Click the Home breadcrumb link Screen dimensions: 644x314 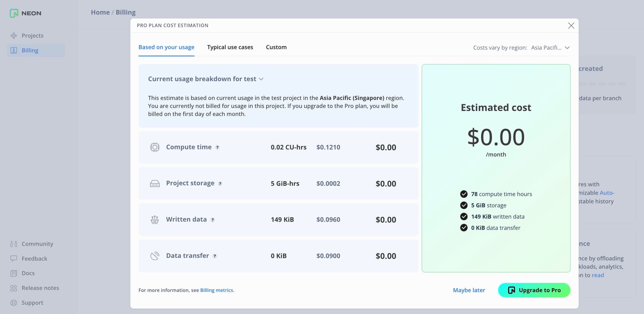[100, 12]
